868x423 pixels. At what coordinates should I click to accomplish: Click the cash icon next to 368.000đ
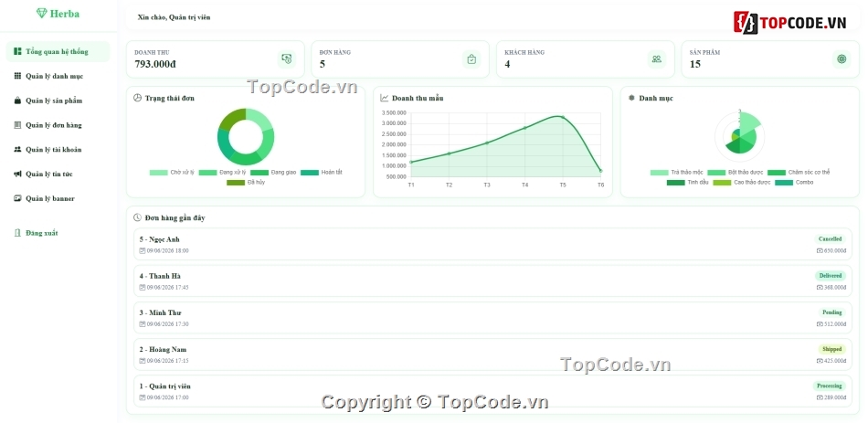coord(820,288)
